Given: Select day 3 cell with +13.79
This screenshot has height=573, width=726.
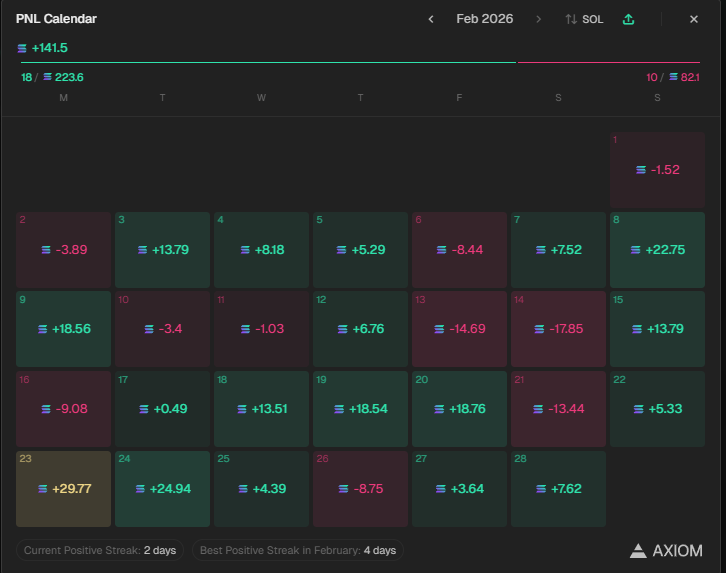Looking at the screenshot, I should (163, 250).
